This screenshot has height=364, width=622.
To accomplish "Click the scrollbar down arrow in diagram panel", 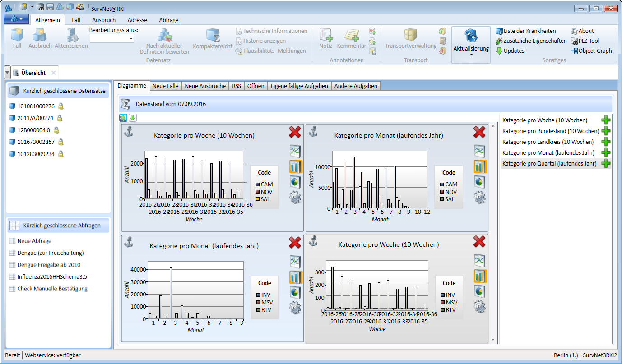I will (493, 340).
